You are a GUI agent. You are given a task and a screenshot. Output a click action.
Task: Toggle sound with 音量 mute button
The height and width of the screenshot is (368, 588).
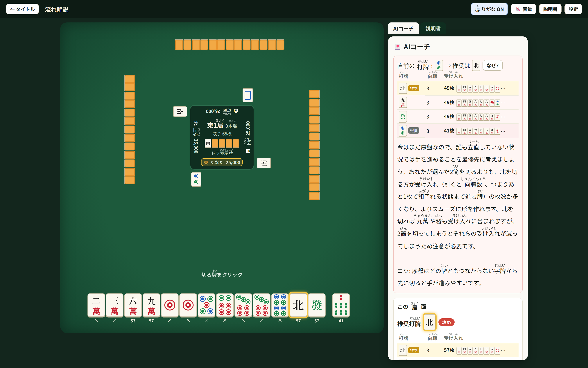(523, 9)
